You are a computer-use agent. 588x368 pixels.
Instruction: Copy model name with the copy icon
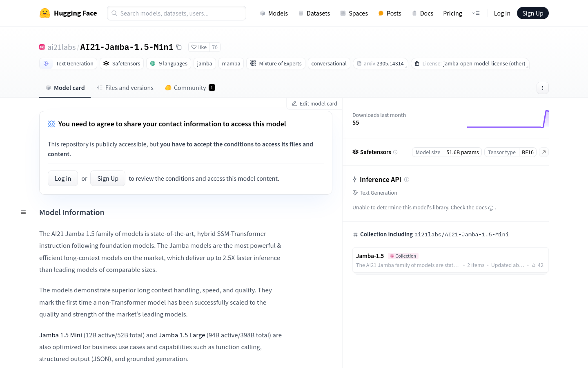pyautogui.click(x=179, y=47)
